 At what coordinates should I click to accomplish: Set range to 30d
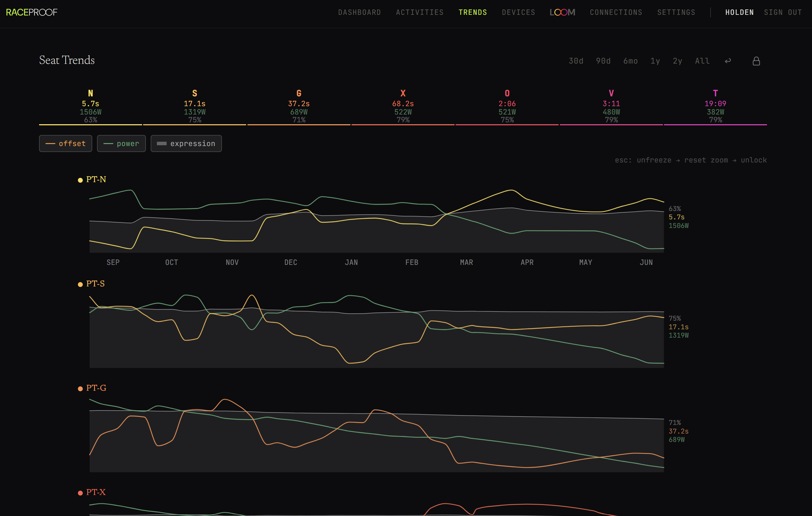tap(576, 61)
